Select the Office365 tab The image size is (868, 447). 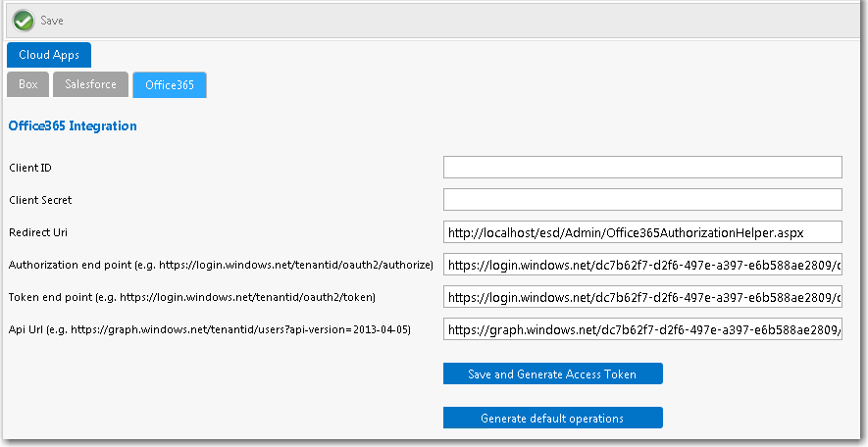pos(169,85)
